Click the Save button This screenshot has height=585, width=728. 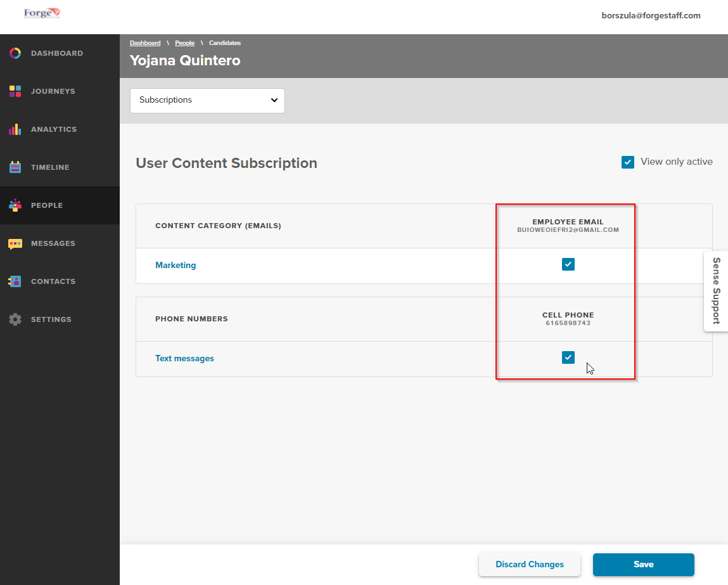point(644,565)
